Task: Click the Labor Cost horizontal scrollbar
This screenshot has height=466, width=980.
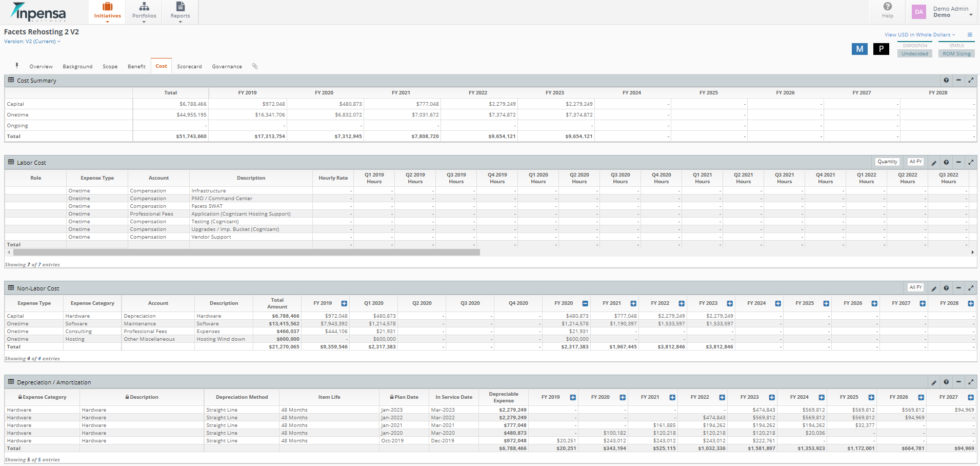Action: pos(247,253)
